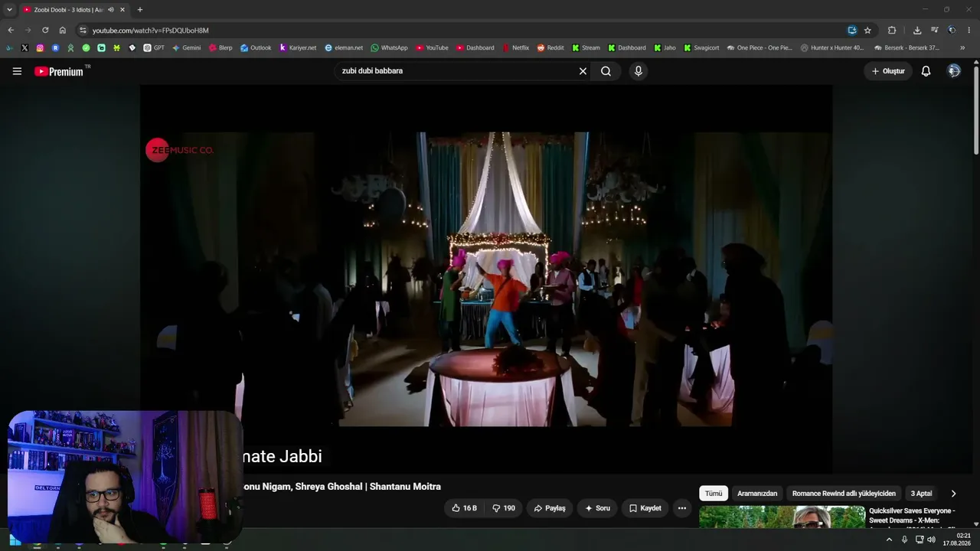Open the WhatsApp bookmark

pyautogui.click(x=389, y=47)
